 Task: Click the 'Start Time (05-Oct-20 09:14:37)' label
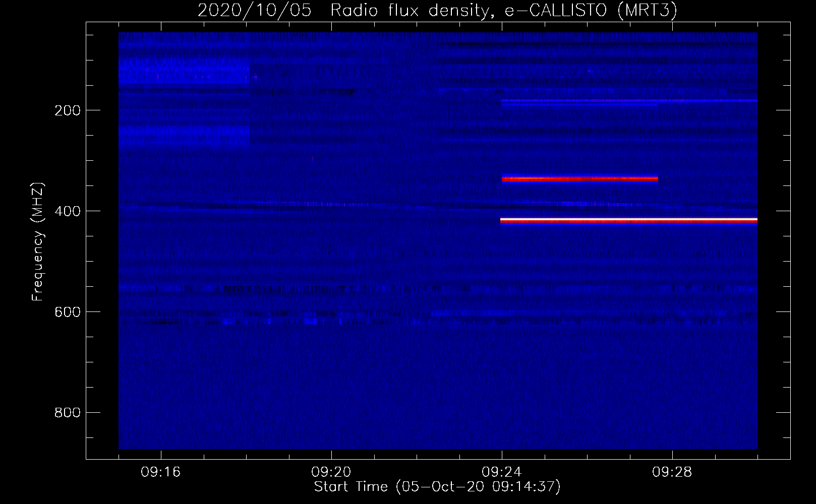tap(437, 487)
